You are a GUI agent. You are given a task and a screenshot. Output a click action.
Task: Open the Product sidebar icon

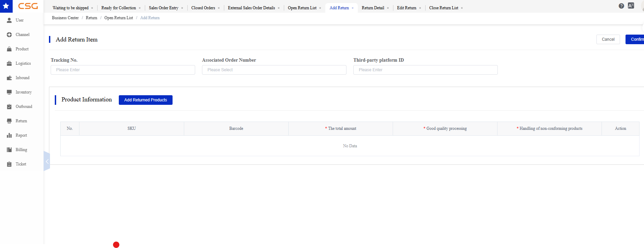point(9,49)
